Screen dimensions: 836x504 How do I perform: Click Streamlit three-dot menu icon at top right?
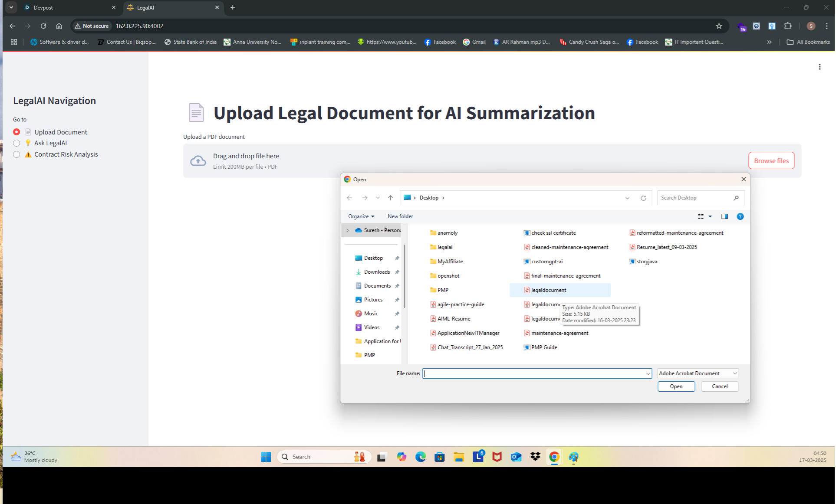click(820, 67)
